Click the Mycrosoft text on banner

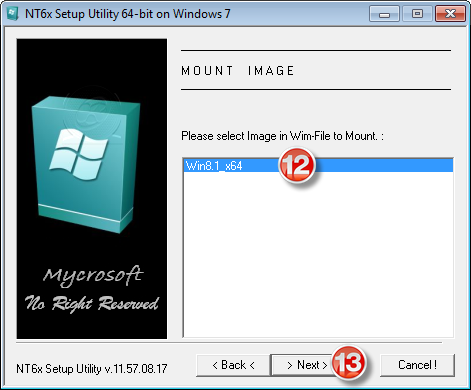tap(93, 276)
